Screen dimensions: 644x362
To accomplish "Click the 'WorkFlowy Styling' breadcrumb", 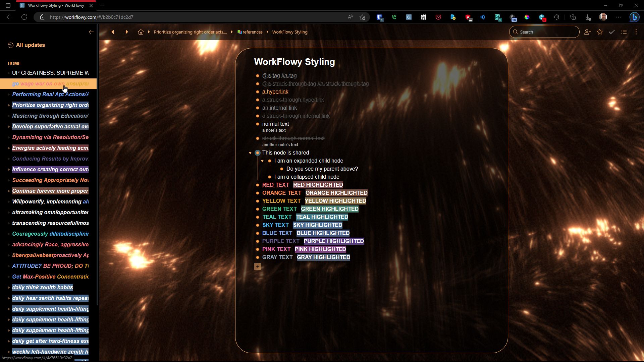I will [290, 32].
